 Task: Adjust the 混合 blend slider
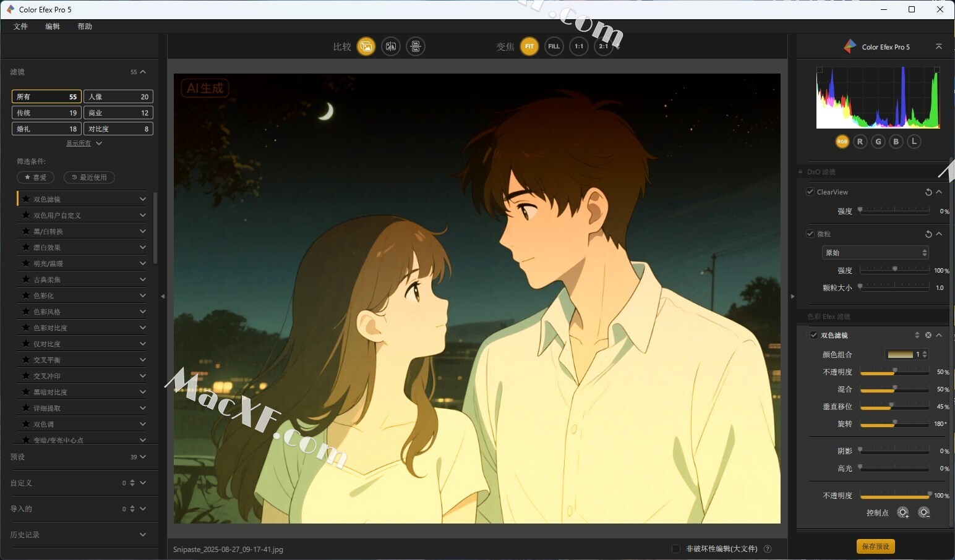click(x=894, y=389)
